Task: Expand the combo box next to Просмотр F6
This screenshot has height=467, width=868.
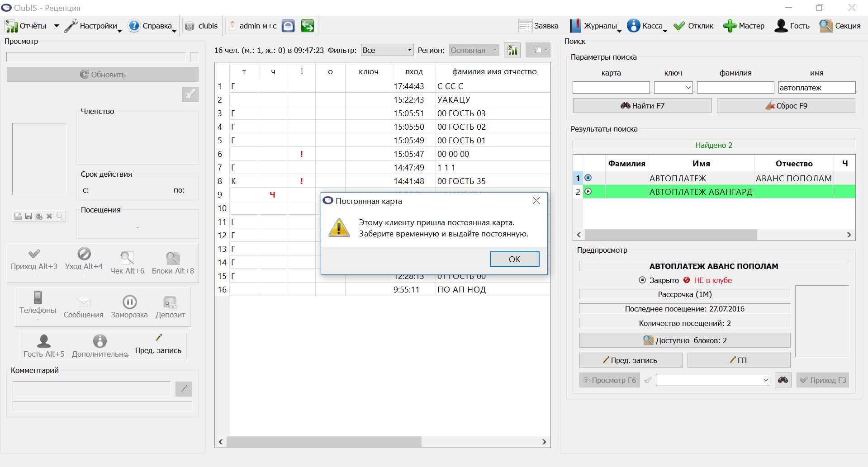Action: pos(713,380)
